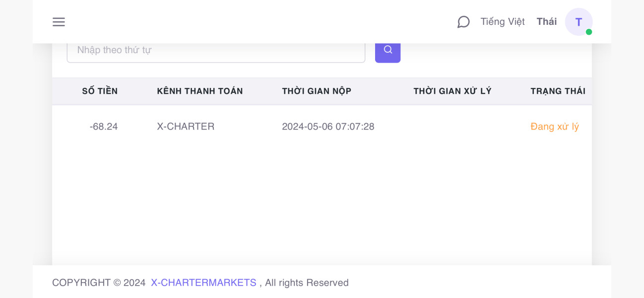Focus the 'Nhập theo thứ tự' search field
The width and height of the screenshot is (644, 298).
click(216, 50)
